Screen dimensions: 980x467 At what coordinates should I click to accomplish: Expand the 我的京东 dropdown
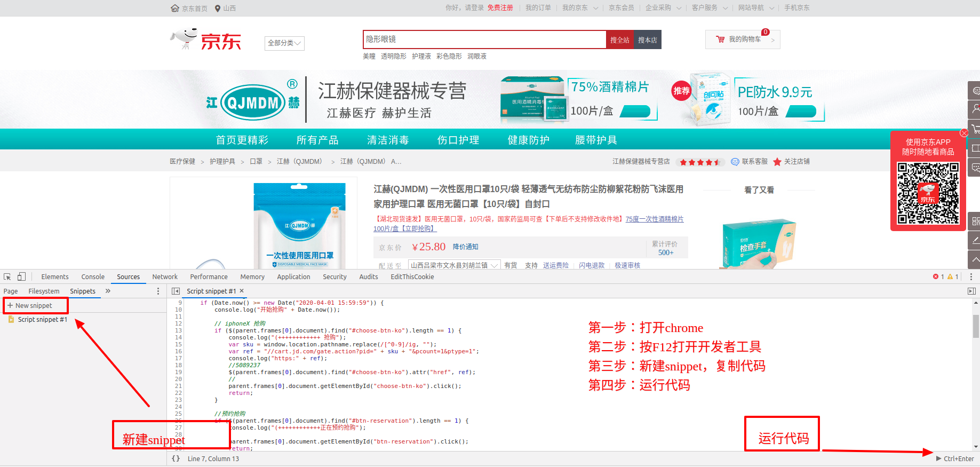(580, 8)
